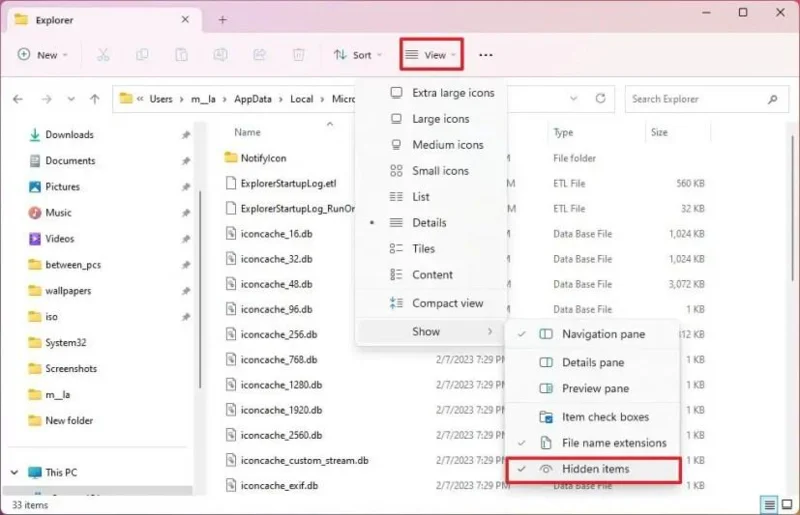Choose Large icons layout
The image size is (800, 515).
coord(432,119)
